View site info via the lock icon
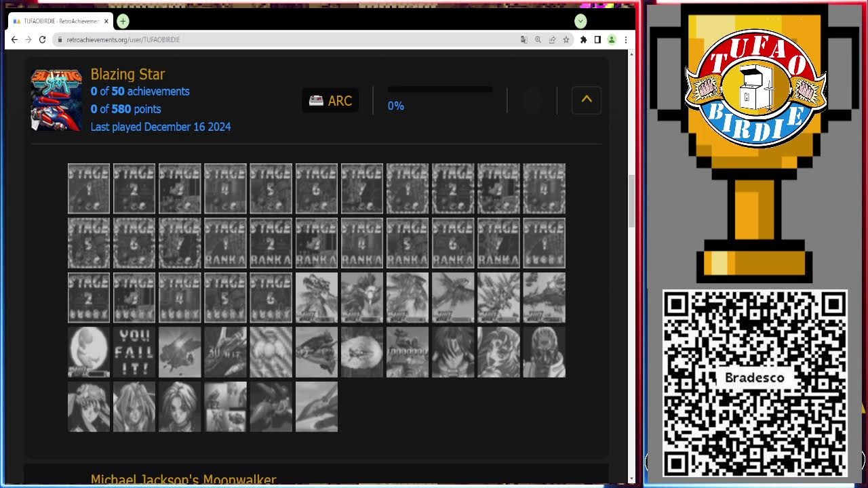The width and height of the screenshot is (868, 488). tap(60, 40)
